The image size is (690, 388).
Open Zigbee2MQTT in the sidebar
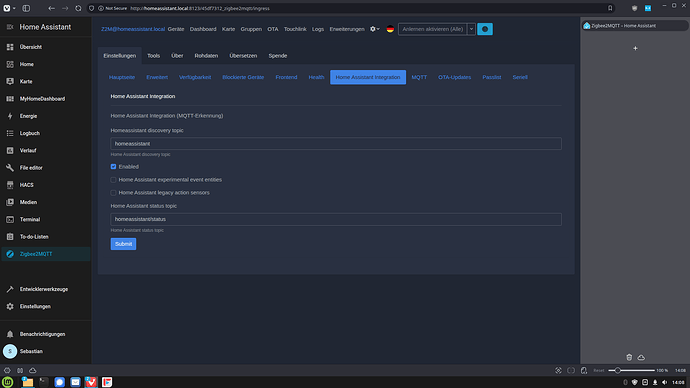46,254
